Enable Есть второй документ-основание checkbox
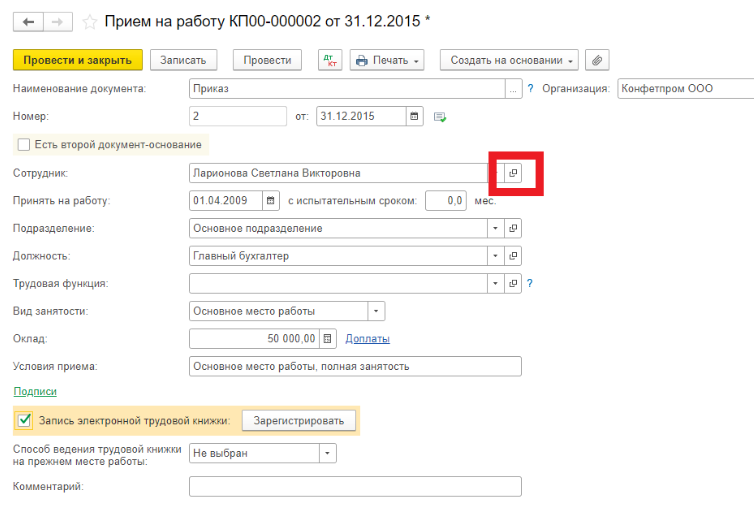Screen dimensions: 754x512 point(24,145)
